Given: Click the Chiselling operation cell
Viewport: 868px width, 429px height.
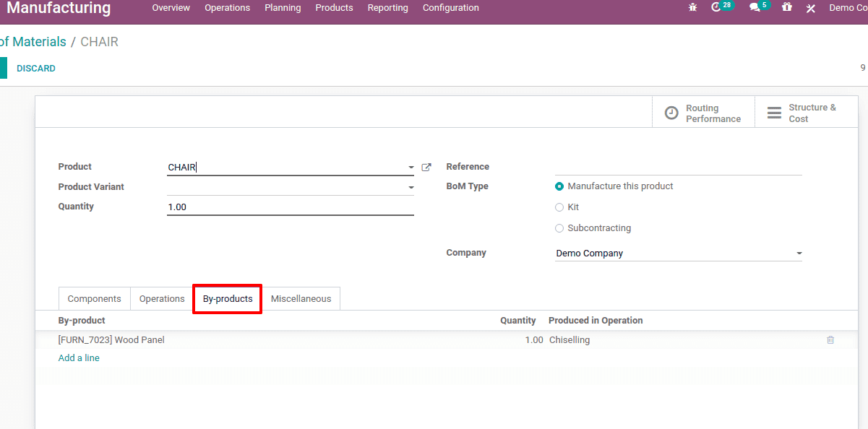Looking at the screenshot, I should [570, 340].
